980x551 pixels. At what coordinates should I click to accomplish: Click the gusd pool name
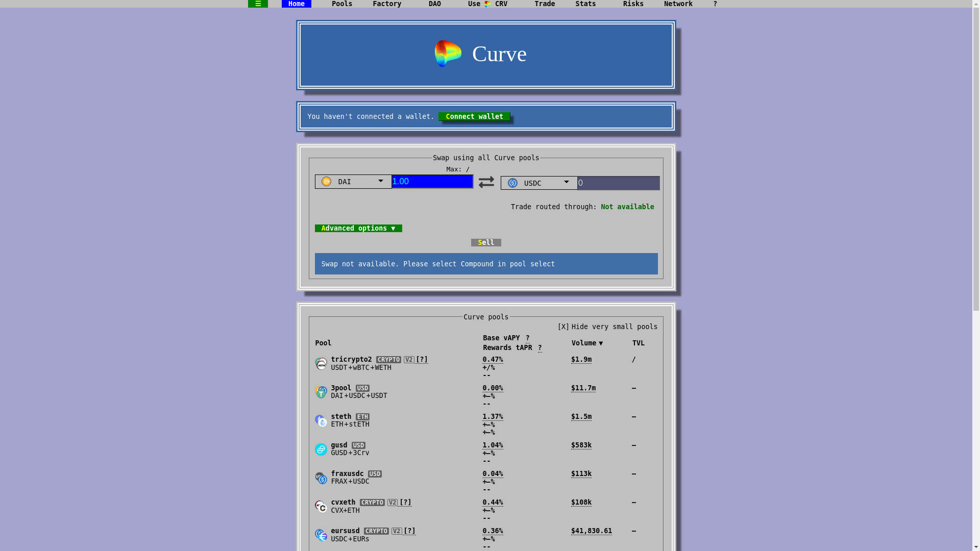click(x=339, y=445)
